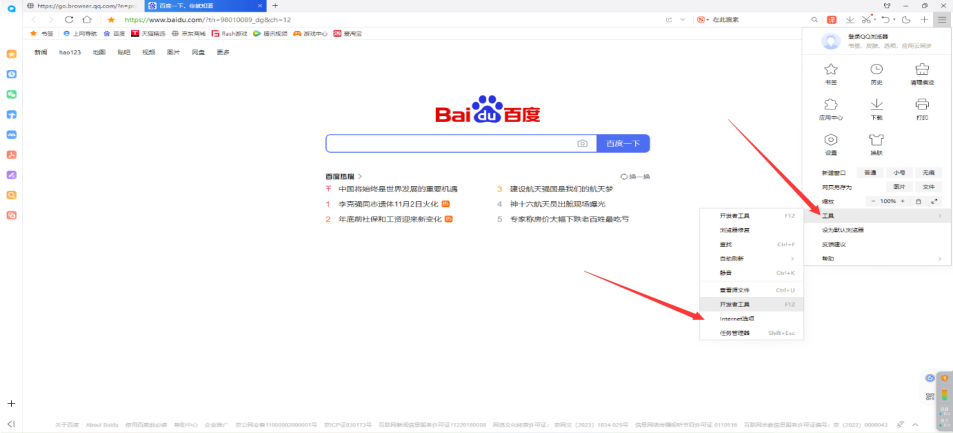Select 任务管理器 Shift+Esc entry

(752, 333)
